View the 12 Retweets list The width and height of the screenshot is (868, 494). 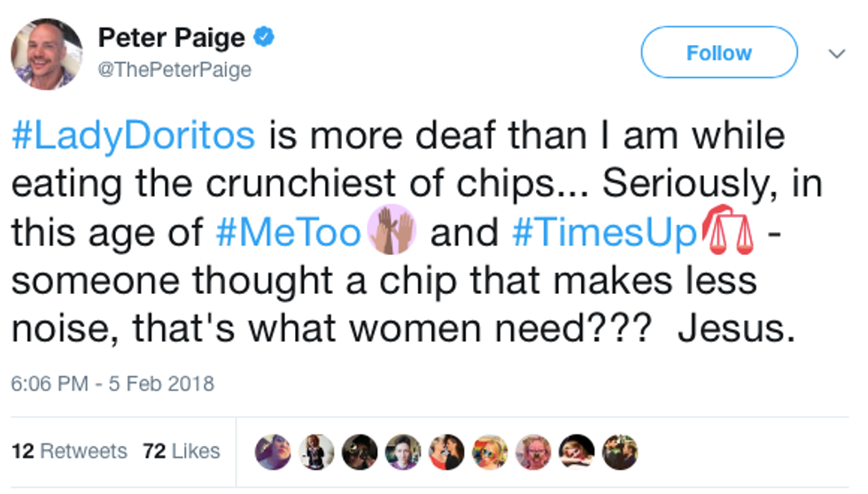(x=69, y=452)
